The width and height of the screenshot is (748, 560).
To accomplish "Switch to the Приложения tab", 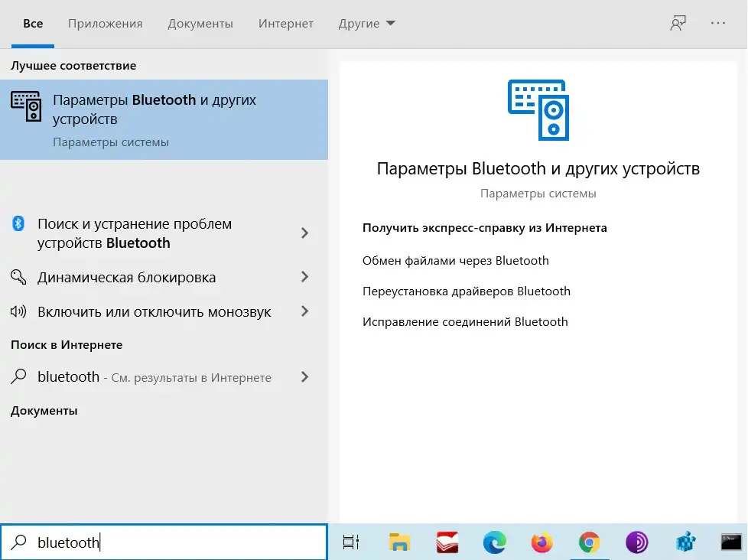I will pos(105,24).
